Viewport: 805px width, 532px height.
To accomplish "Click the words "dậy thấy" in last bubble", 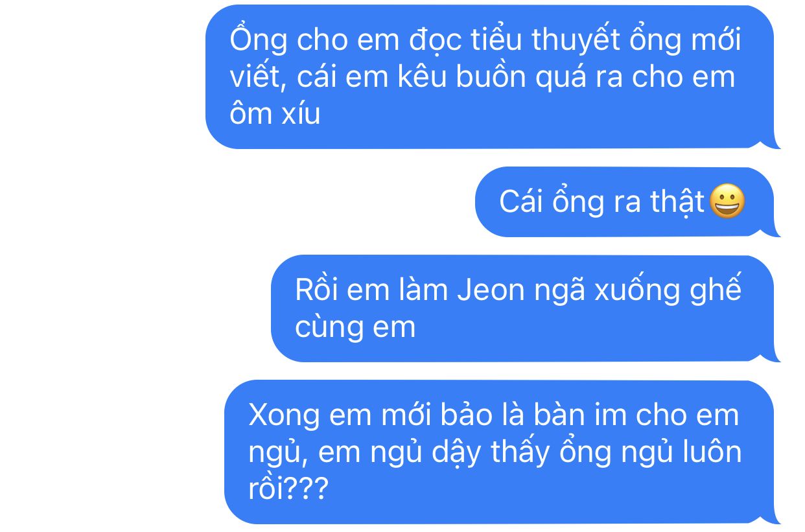I will pyautogui.click(x=497, y=452).
